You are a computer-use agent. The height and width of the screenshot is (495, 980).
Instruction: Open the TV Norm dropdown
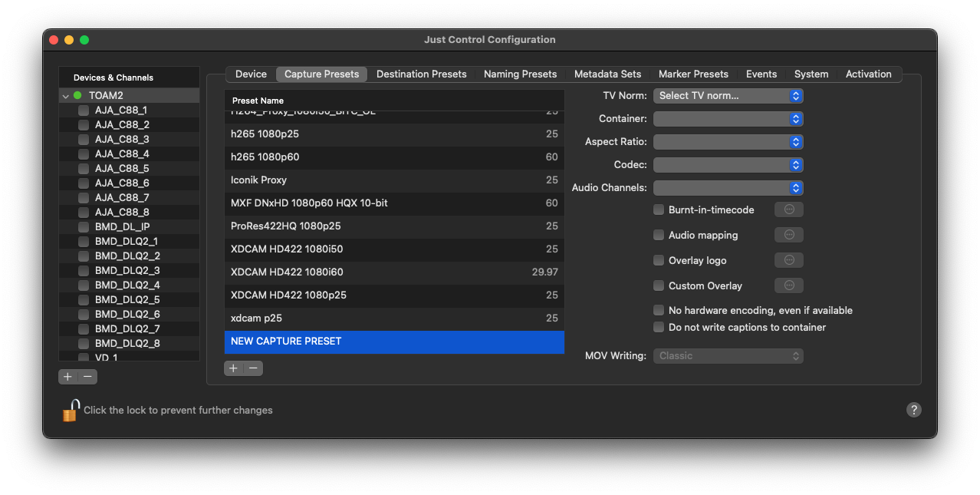click(728, 96)
